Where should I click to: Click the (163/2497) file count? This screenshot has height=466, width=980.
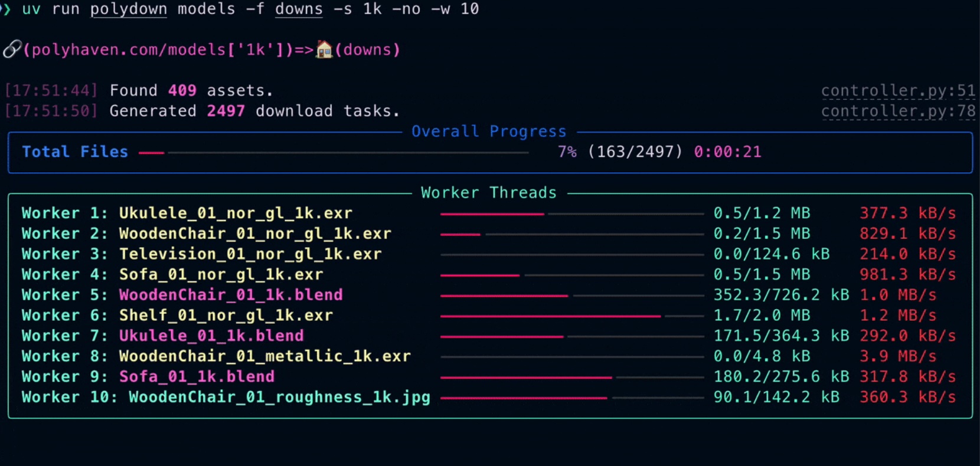click(x=635, y=152)
